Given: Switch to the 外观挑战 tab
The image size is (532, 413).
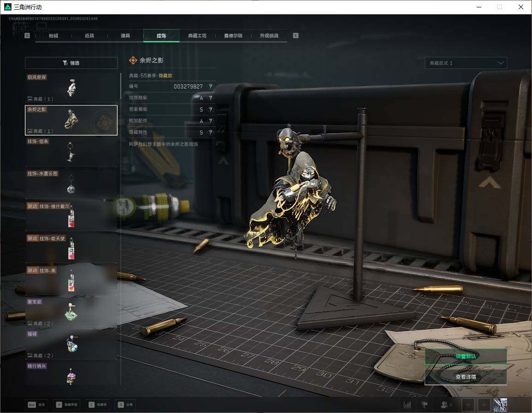Looking at the screenshot, I should pyautogui.click(x=269, y=35).
